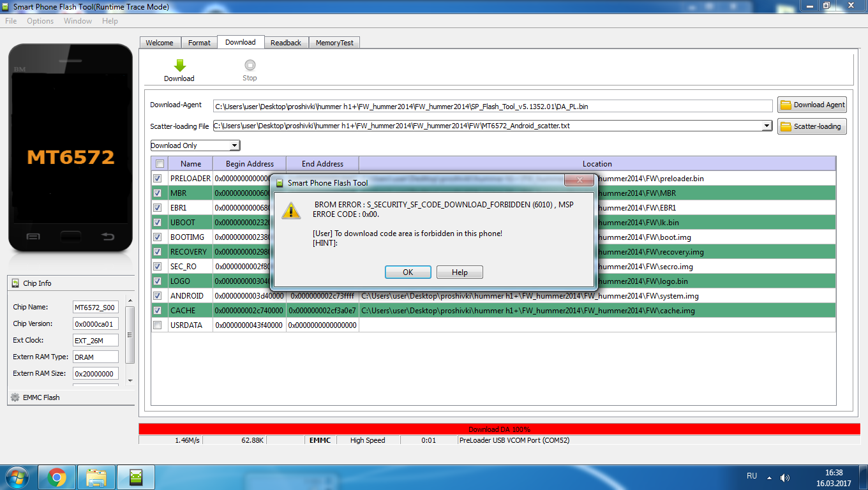868x490 pixels.
Task: Click the green Download arrow icon
Action: (179, 65)
